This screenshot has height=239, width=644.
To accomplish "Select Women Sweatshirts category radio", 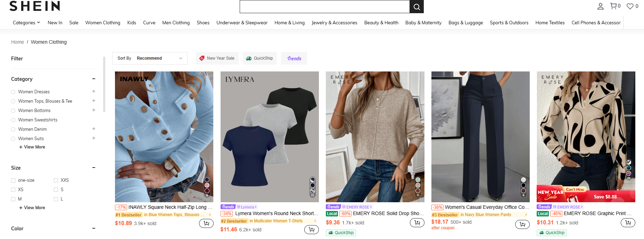I will coord(13,120).
